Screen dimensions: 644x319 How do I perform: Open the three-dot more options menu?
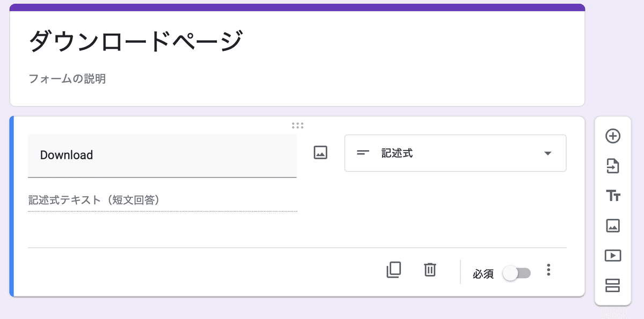pos(548,270)
